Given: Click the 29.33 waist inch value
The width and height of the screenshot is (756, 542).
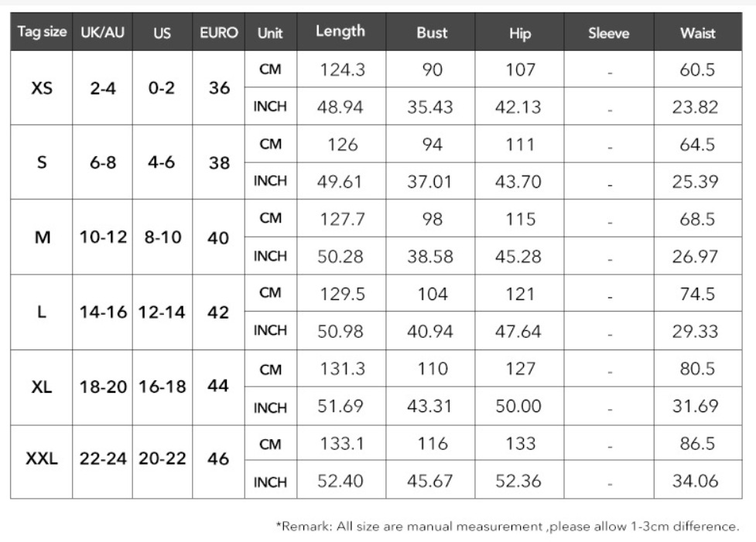Looking at the screenshot, I should pos(695,331).
